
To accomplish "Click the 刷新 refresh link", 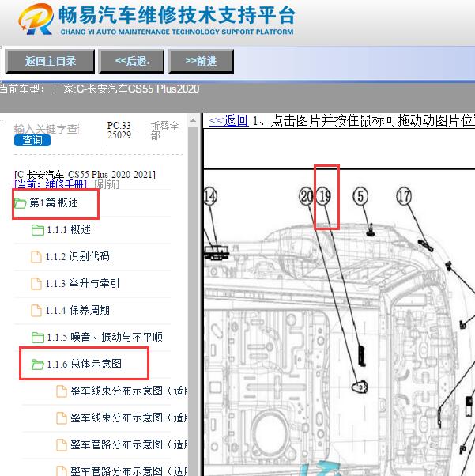I will click(107, 184).
